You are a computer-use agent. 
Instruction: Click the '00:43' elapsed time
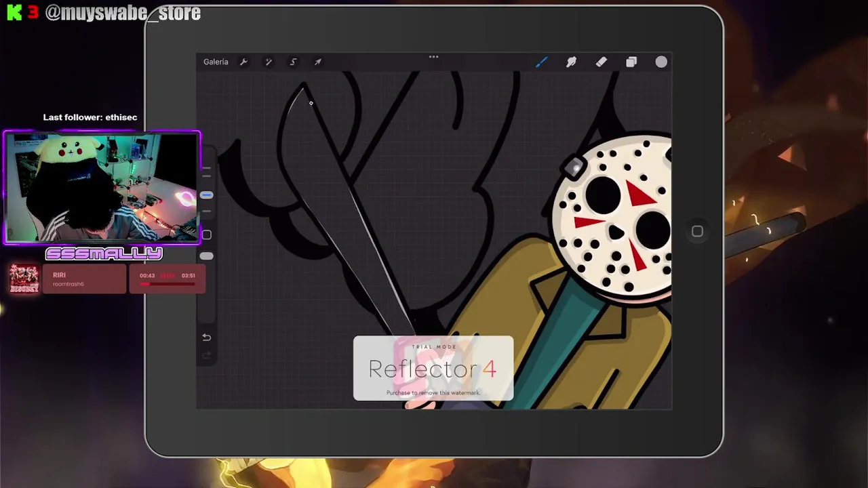tap(147, 276)
